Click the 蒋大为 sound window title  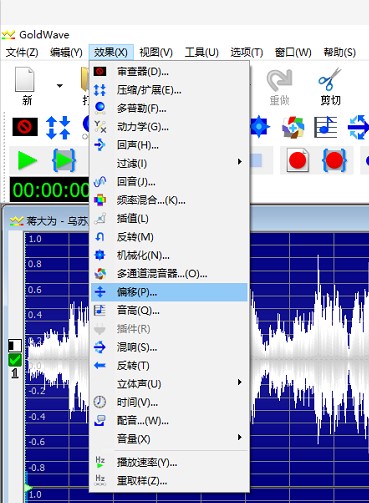(x=57, y=221)
